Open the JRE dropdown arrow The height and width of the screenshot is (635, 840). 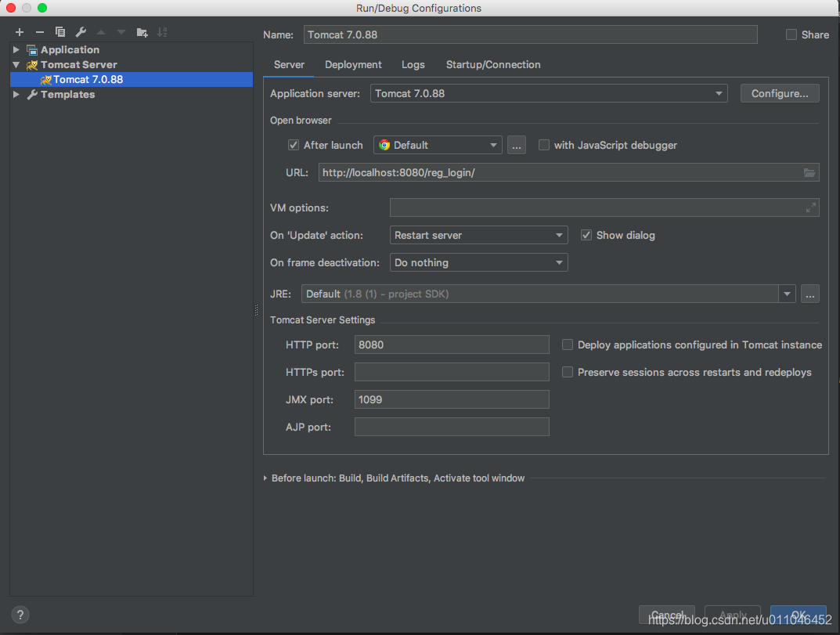click(x=787, y=294)
